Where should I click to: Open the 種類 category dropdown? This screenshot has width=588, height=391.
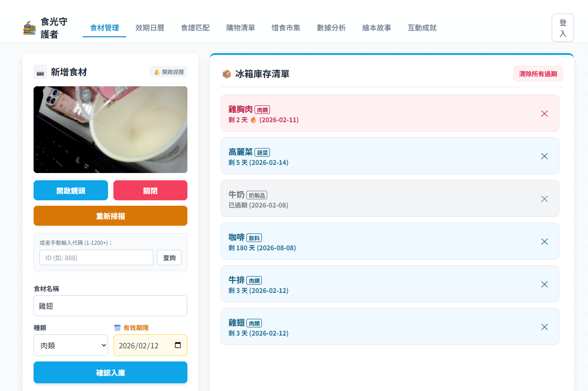pyautogui.click(x=70, y=345)
